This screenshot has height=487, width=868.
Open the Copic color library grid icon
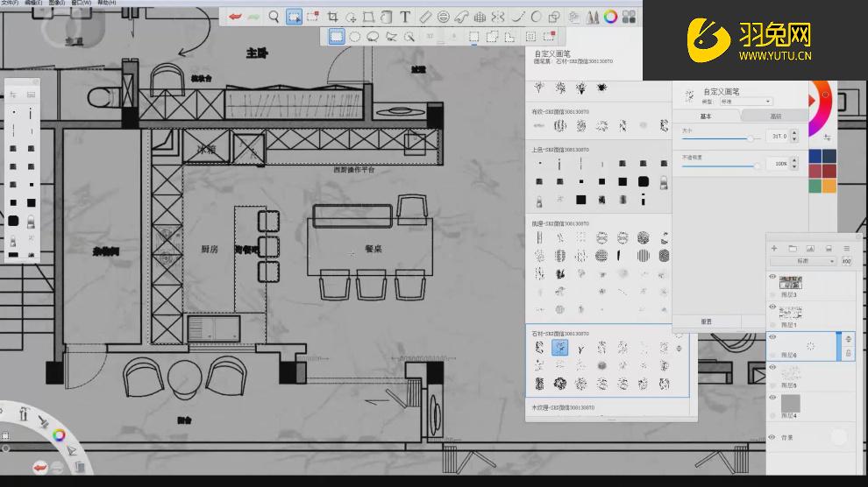629,18
